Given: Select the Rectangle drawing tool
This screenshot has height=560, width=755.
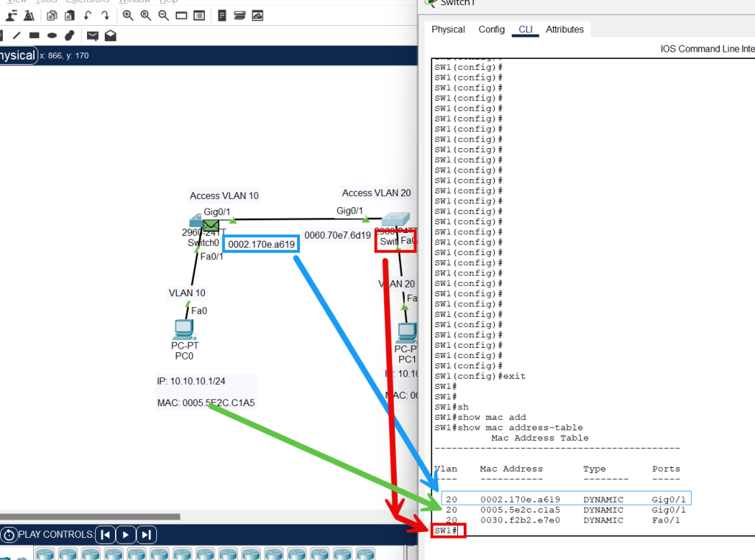Looking at the screenshot, I should (x=33, y=35).
